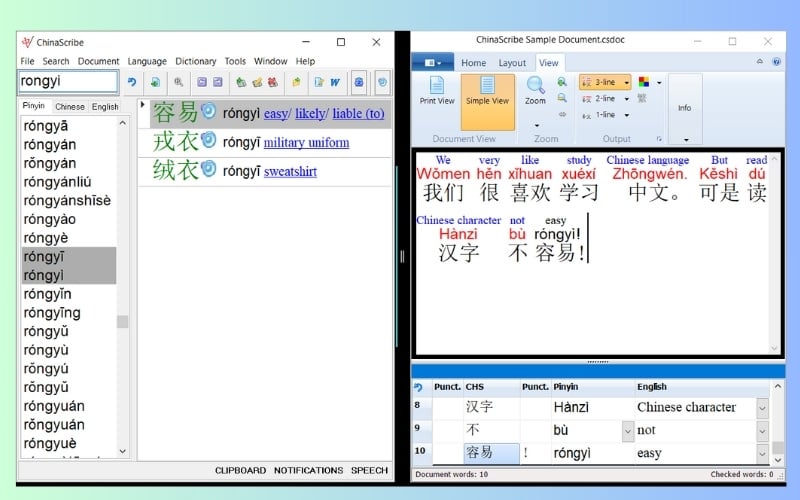
Task: Open the Tools menu
Action: (235, 61)
